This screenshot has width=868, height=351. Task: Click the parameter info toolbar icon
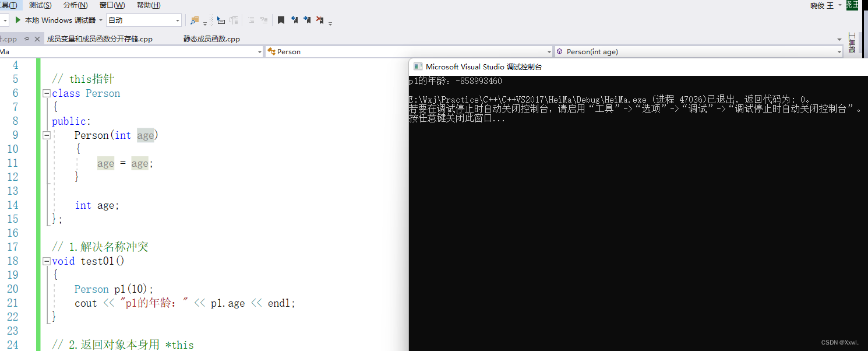[x=234, y=20]
